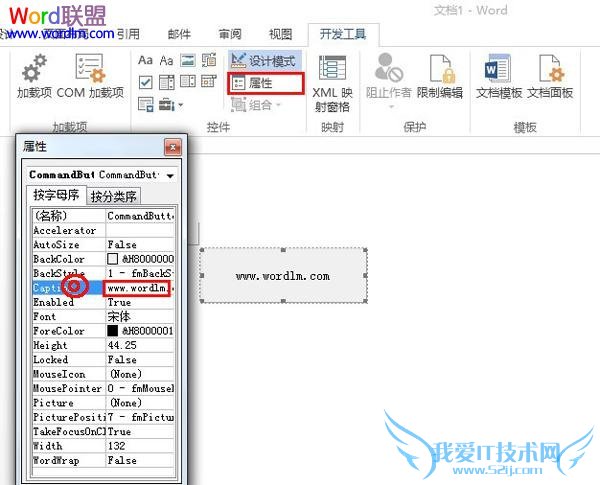Insert Date Picker content control
Image resolution: width=600 pixels, height=485 pixels.
coord(209,81)
